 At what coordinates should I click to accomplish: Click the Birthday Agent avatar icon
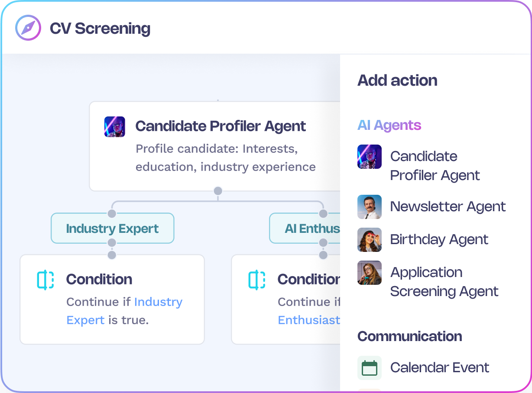point(370,240)
